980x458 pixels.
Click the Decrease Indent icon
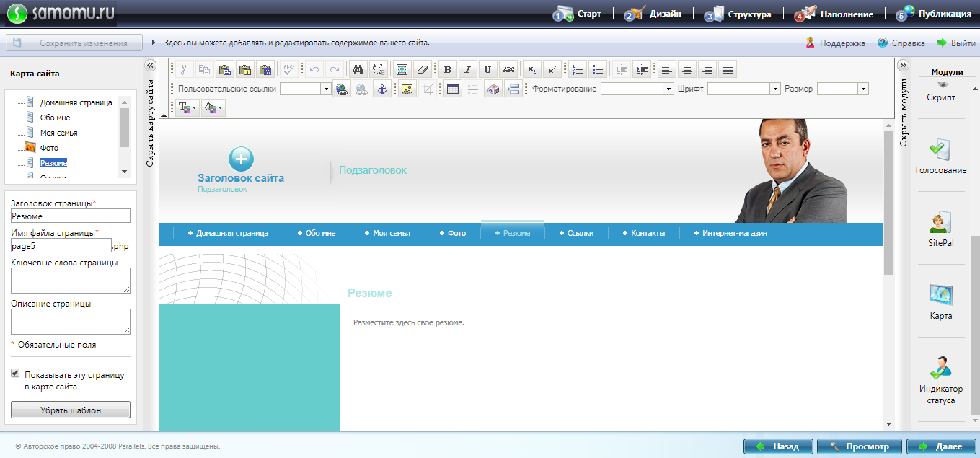(622, 70)
